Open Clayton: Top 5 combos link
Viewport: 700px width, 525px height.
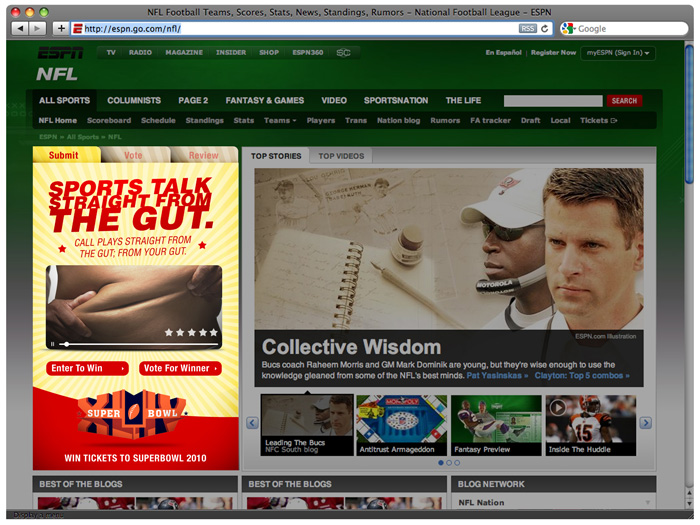(582, 375)
